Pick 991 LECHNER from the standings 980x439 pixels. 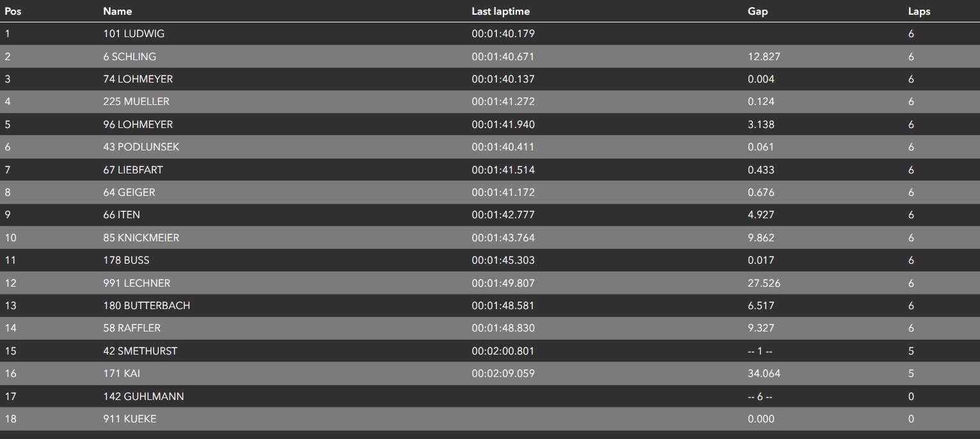click(x=136, y=283)
